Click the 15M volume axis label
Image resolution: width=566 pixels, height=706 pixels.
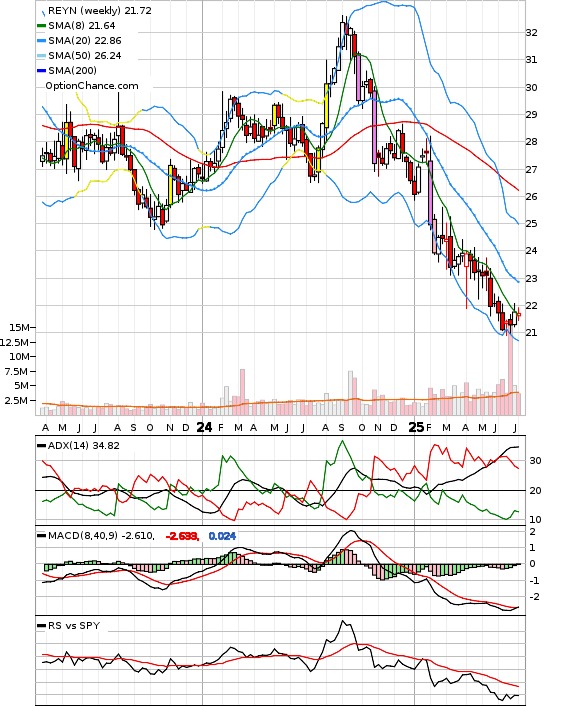click(x=19, y=327)
